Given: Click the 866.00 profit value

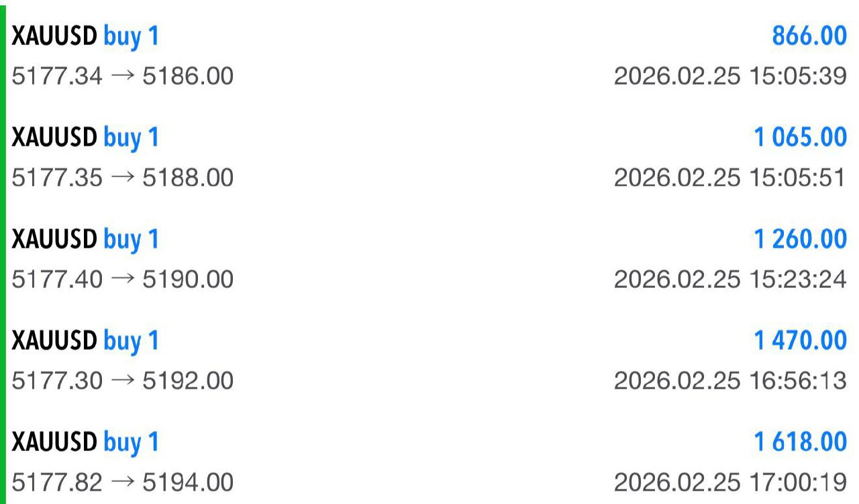Looking at the screenshot, I should tap(809, 36).
